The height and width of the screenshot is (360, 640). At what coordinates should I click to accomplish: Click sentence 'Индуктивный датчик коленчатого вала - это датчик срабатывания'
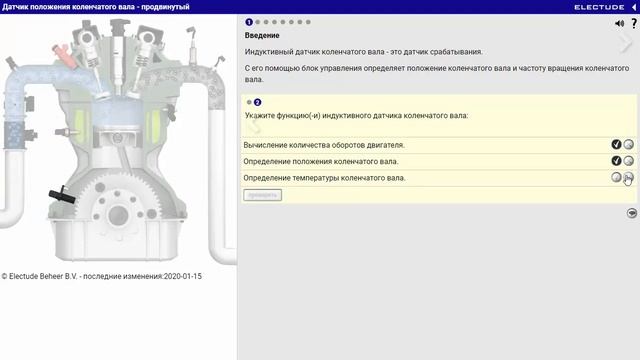click(363, 52)
